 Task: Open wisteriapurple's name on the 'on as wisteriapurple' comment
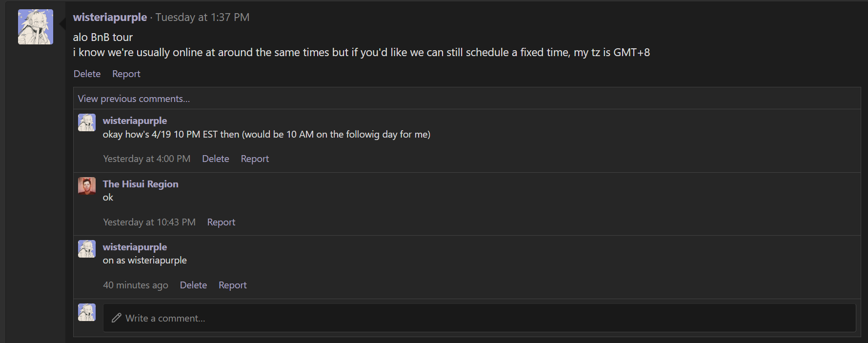[135, 247]
